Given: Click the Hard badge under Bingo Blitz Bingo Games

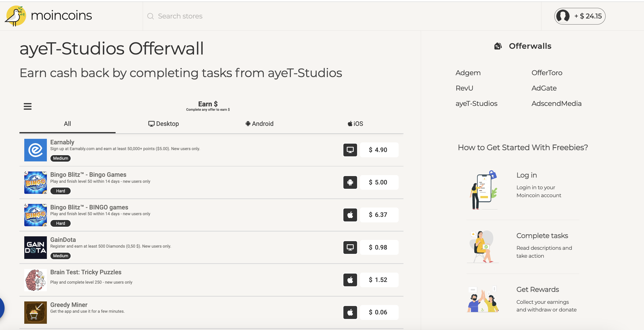Looking at the screenshot, I should 61,191.
